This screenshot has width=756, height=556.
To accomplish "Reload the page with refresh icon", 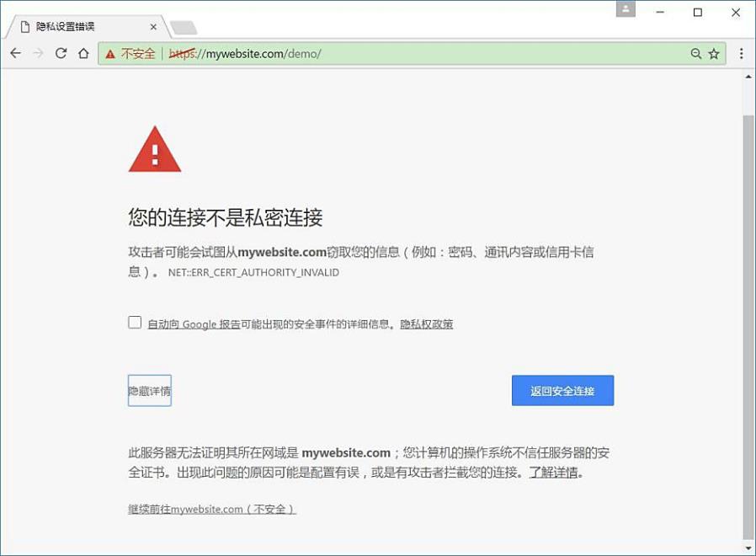I will [x=61, y=53].
